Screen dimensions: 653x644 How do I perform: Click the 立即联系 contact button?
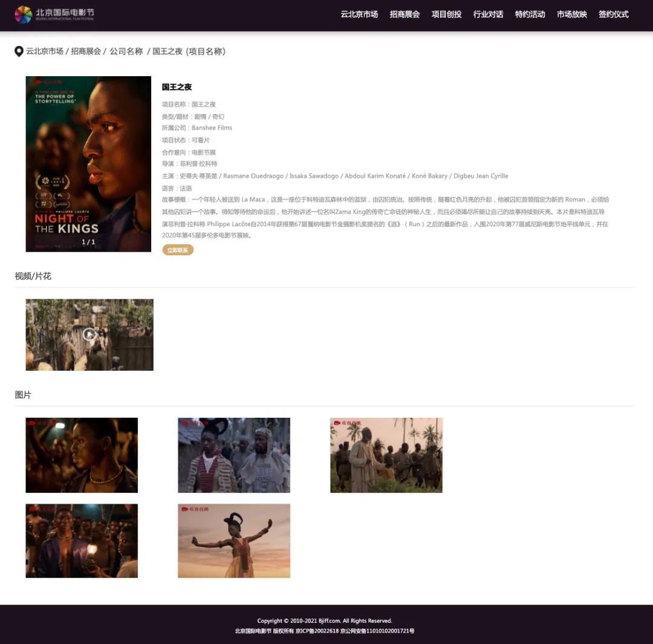[x=178, y=250]
